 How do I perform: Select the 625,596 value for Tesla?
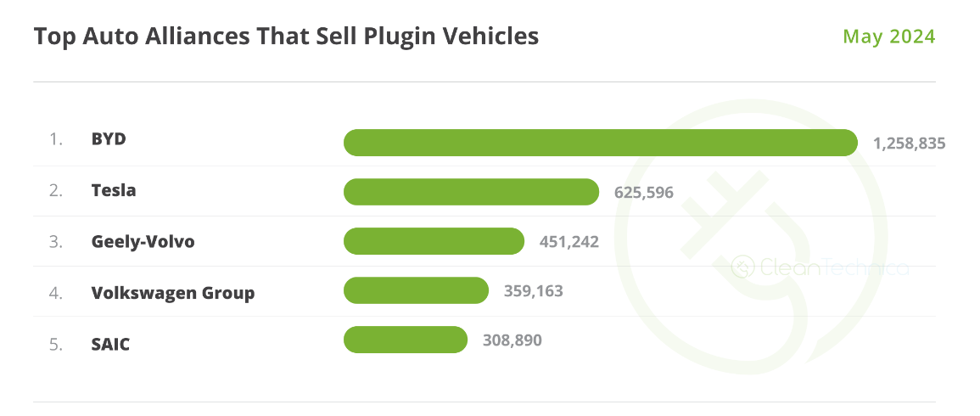(x=643, y=193)
